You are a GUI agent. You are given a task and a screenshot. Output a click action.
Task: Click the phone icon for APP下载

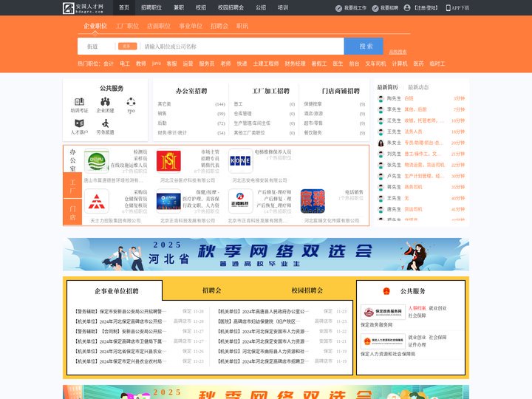(449, 8)
